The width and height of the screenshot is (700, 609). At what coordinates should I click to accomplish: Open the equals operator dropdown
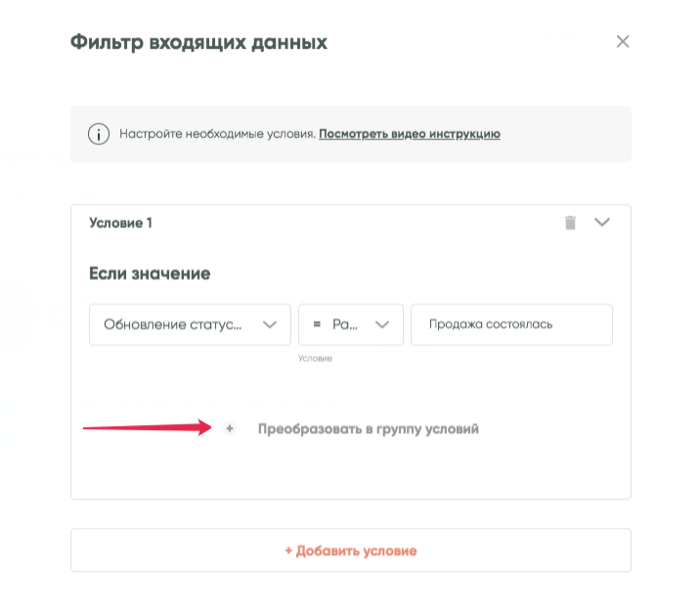pyautogui.click(x=350, y=325)
